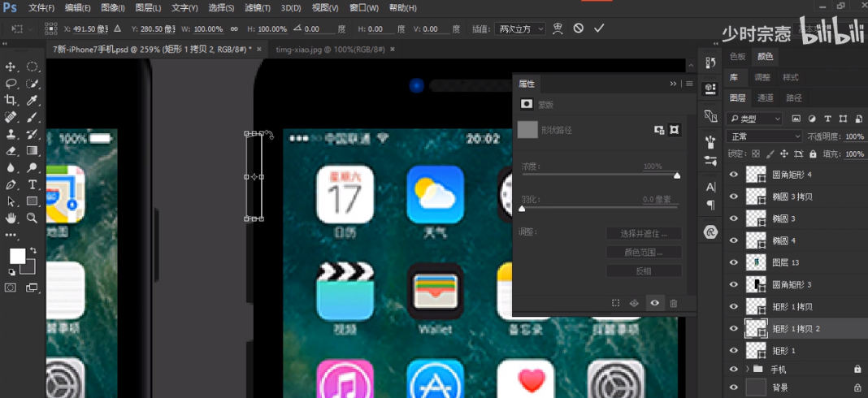Switch to timg-xiao.jpg document tab
Image resolution: width=868 pixels, height=398 pixels.
pyautogui.click(x=330, y=50)
